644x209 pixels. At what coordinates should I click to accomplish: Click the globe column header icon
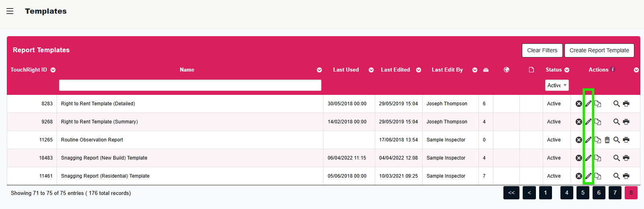click(506, 70)
